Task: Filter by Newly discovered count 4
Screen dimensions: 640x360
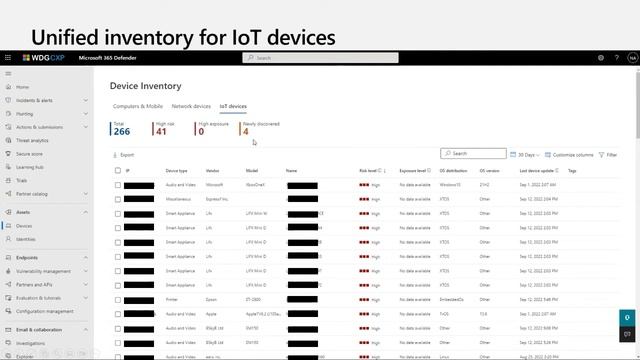Action: point(260,129)
